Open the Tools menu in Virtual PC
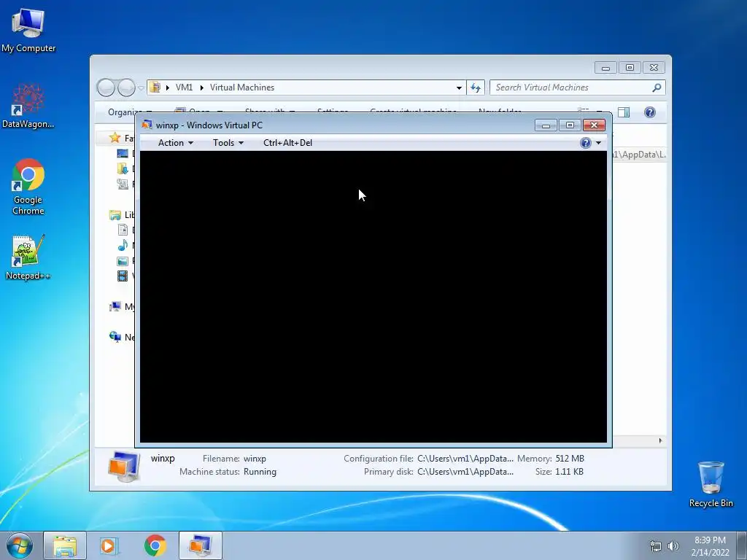 [228, 143]
